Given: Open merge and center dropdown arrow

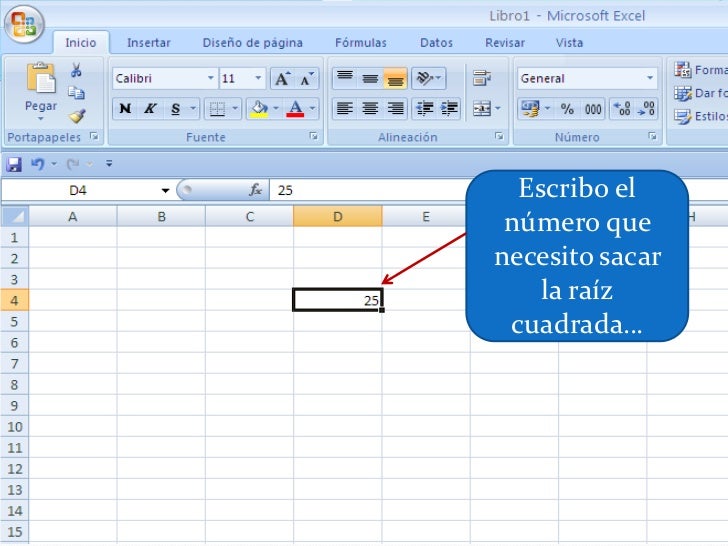Looking at the screenshot, I should pos(498,109).
